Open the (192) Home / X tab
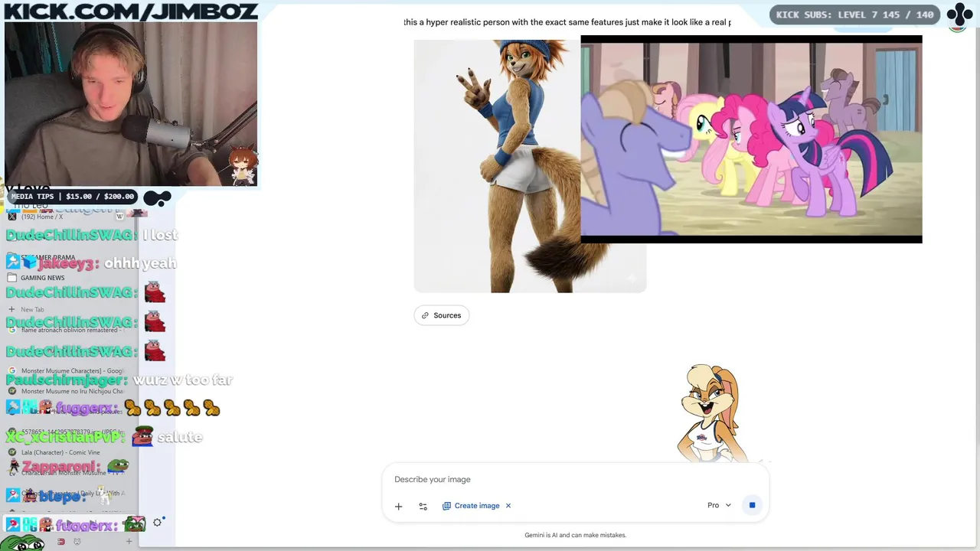The height and width of the screenshot is (551, 980). click(61, 217)
